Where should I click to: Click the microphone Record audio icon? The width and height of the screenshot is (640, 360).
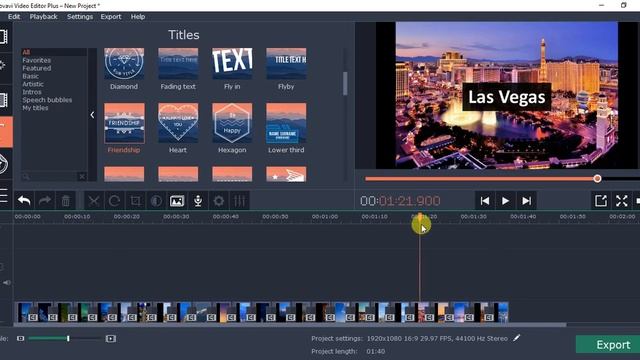pos(198,200)
